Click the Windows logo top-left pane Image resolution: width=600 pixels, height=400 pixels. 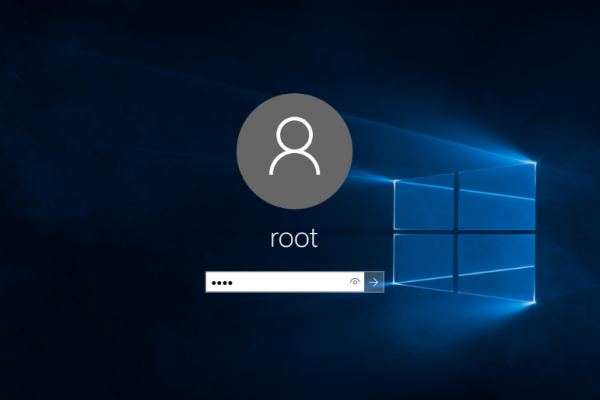[x=424, y=204]
